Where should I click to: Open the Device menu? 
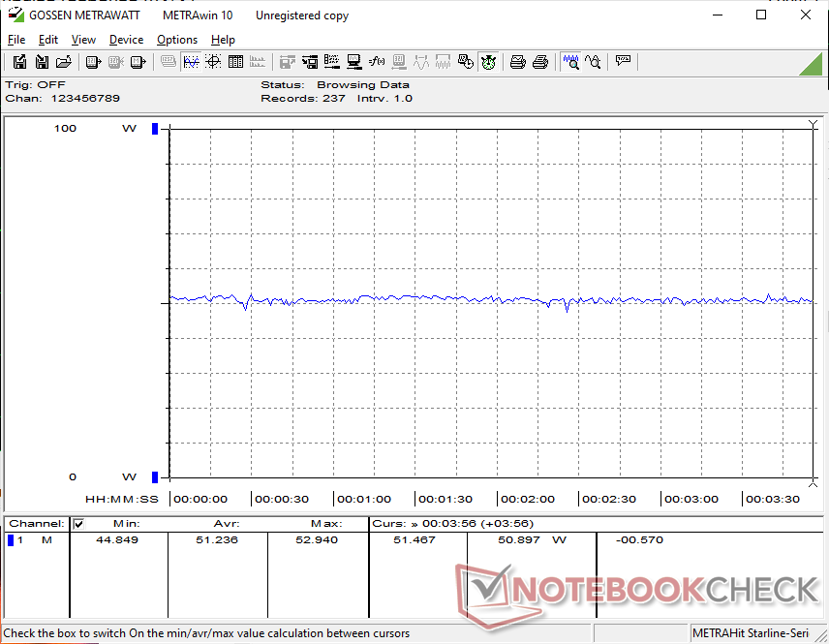pyautogui.click(x=126, y=40)
